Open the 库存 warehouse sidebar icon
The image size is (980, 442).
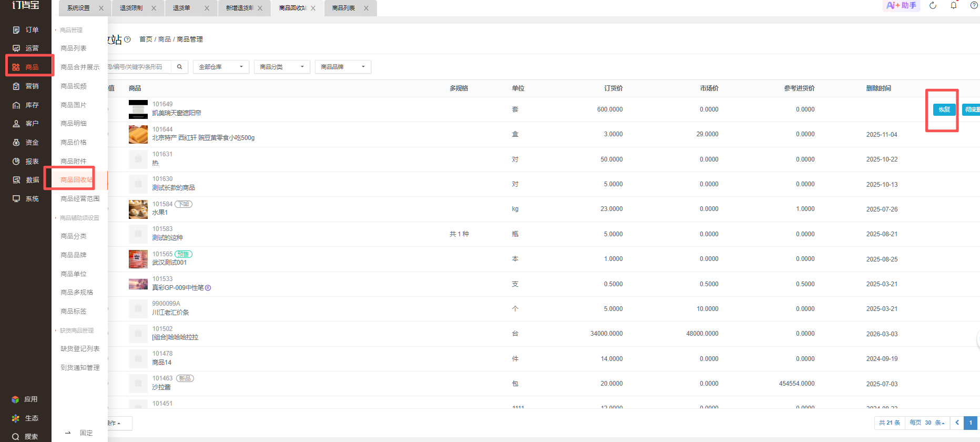(16, 105)
